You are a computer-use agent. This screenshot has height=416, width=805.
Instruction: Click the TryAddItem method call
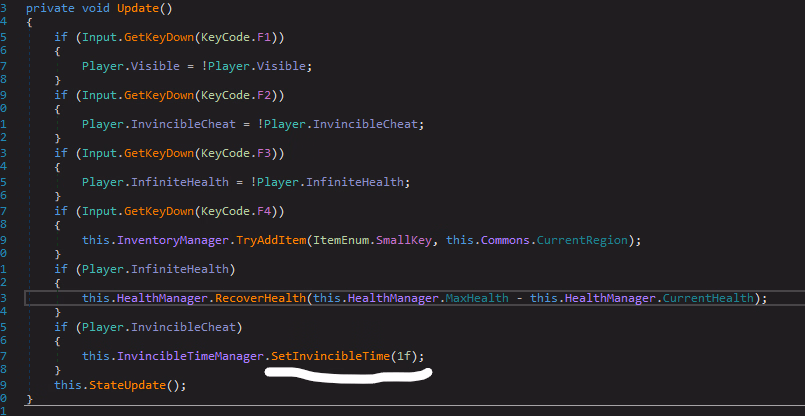point(271,240)
